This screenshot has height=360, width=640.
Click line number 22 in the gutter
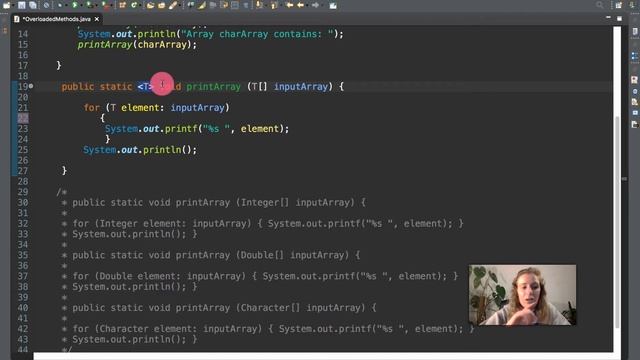pyautogui.click(x=23, y=118)
